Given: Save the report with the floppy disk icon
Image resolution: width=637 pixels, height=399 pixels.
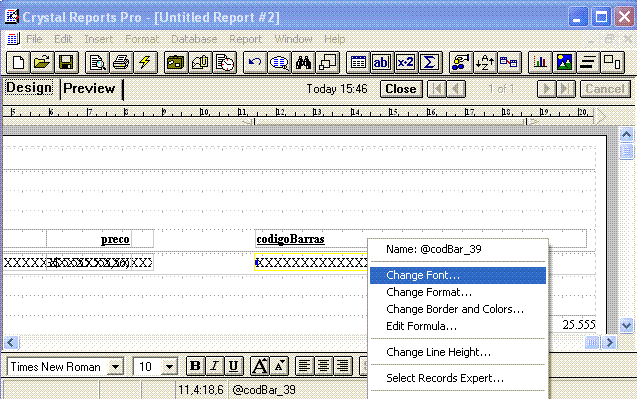Looking at the screenshot, I should tap(66, 63).
